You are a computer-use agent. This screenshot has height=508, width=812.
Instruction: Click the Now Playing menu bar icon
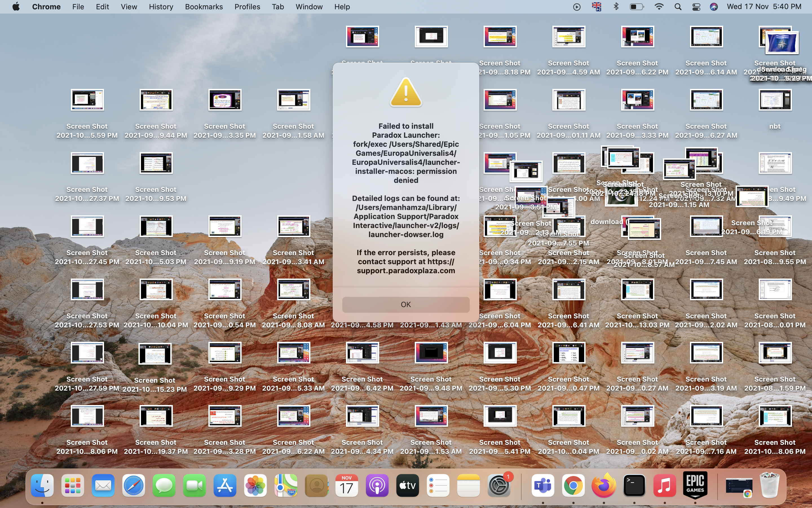[x=577, y=7]
